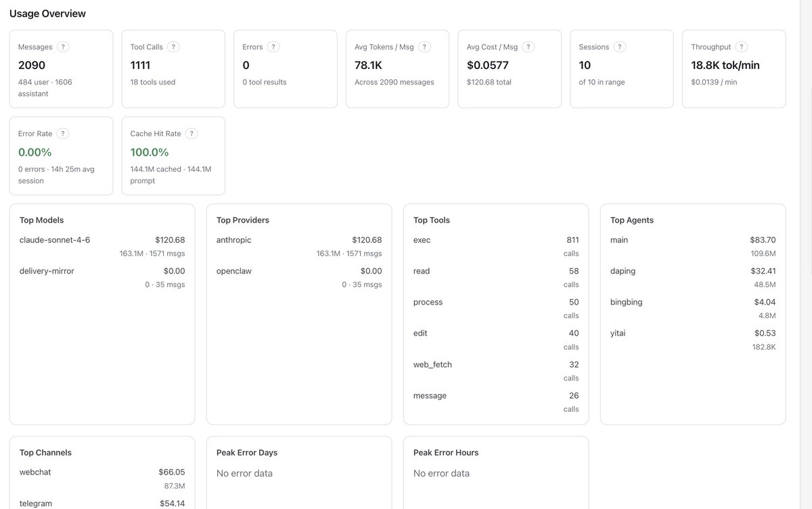This screenshot has width=812, height=509.
Task: Select the web_fetch tool entry
Action: [x=432, y=365]
